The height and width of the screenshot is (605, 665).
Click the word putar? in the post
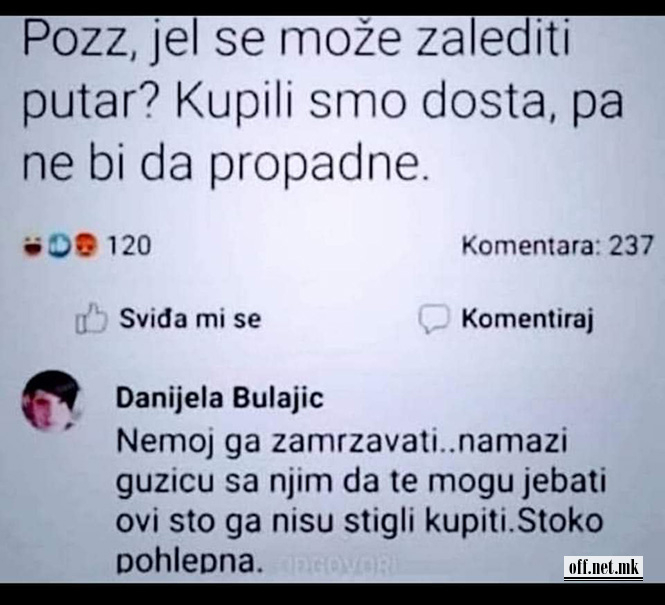pyautogui.click(x=90, y=104)
